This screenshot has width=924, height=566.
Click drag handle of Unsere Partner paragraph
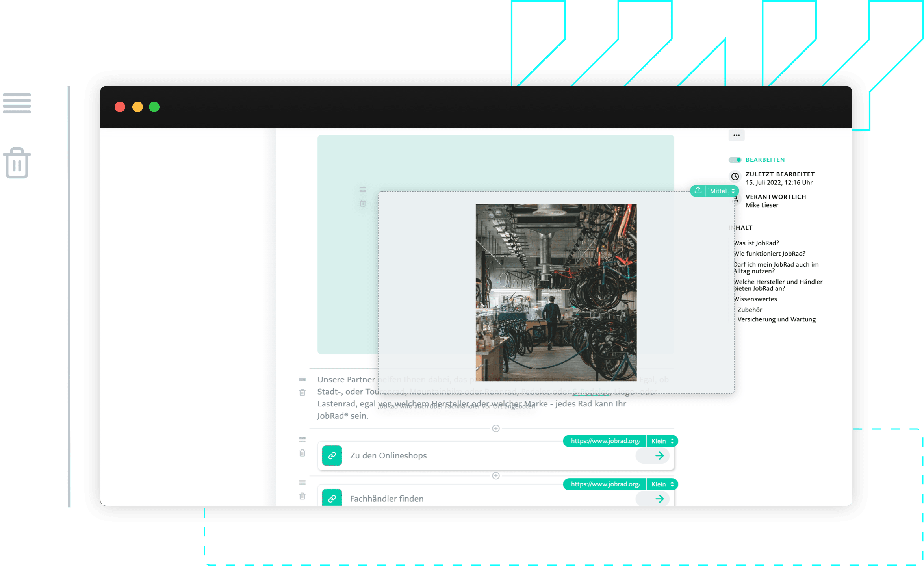coord(302,379)
